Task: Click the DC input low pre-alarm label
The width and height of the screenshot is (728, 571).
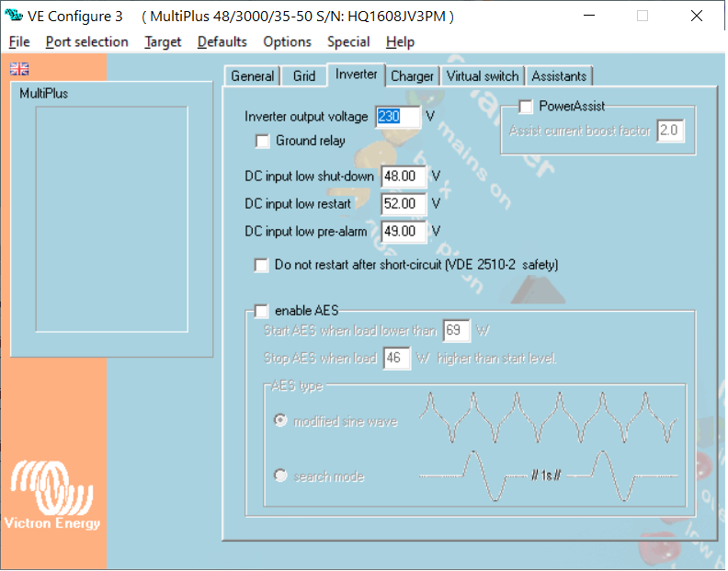Action: coord(305,232)
